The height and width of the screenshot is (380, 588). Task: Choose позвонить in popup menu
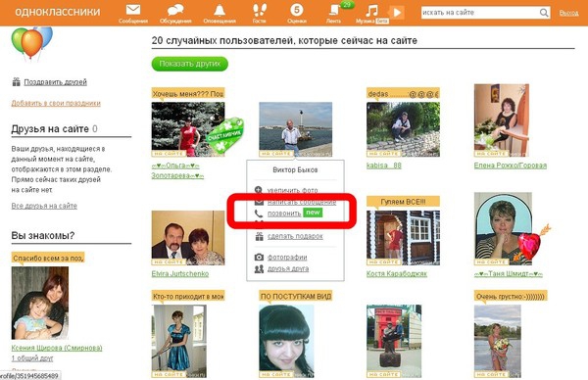pyautogui.click(x=284, y=214)
